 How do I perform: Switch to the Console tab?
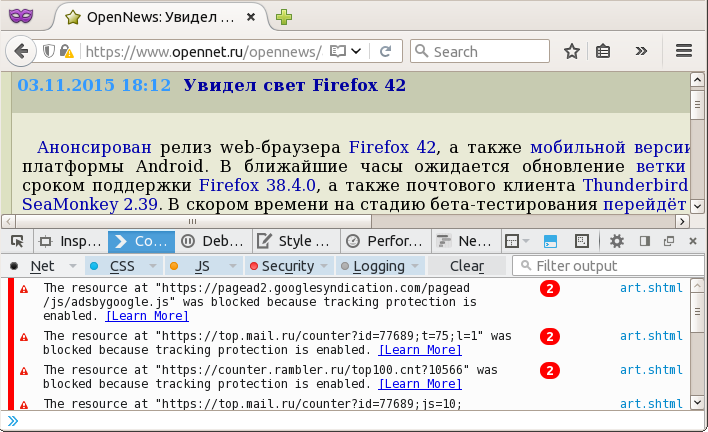(x=141, y=241)
